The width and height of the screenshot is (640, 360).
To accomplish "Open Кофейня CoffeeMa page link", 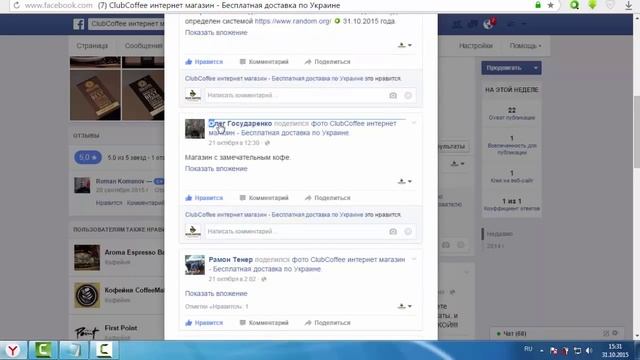I will [134, 290].
